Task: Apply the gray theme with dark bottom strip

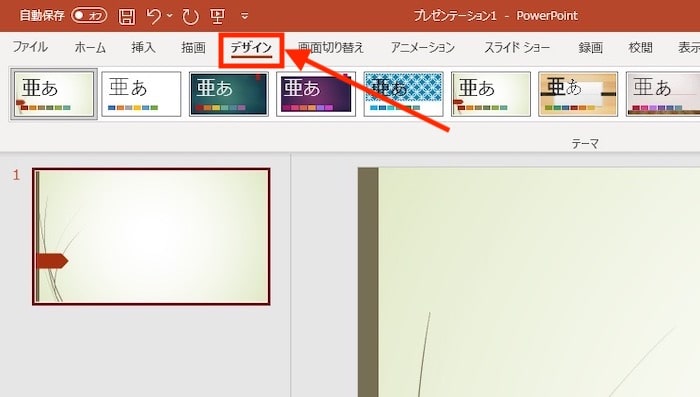Action: 663,94
